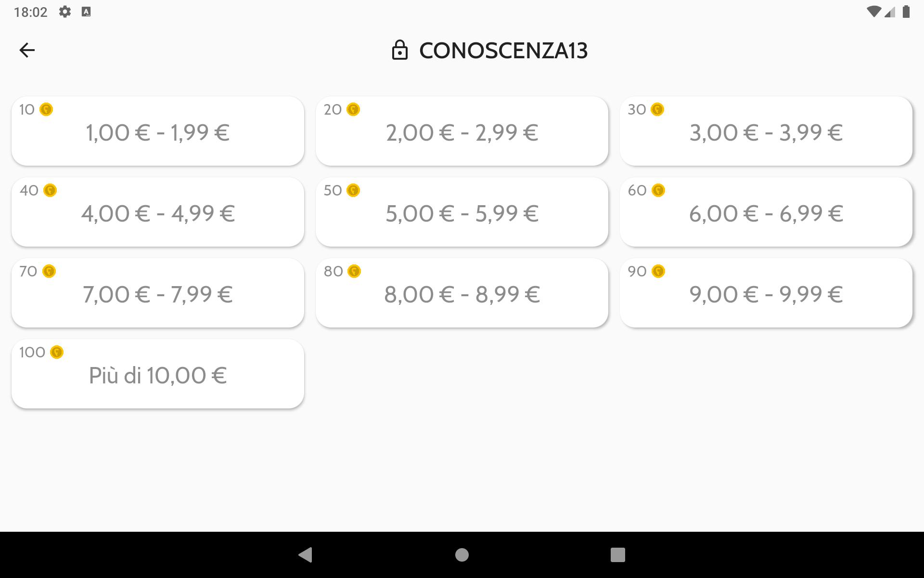This screenshot has height=578, width=924.
Task: Click the coin icon next to 50
Action: 353,190
